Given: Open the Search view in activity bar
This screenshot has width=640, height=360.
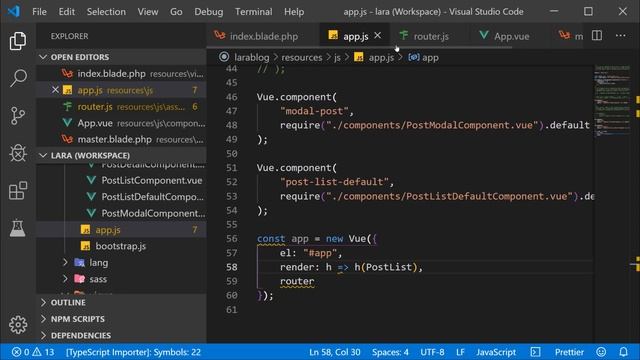Looking at the screenshot, I should click(x=18, y=78).
